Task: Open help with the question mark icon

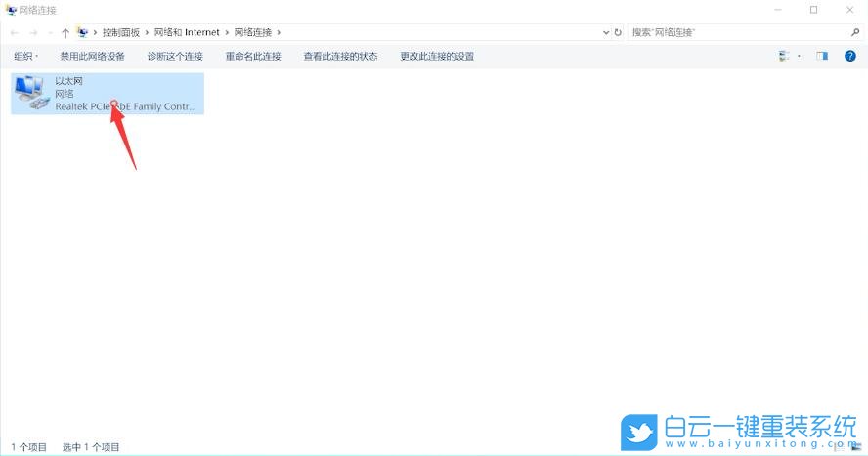Action: coord(849,56)
